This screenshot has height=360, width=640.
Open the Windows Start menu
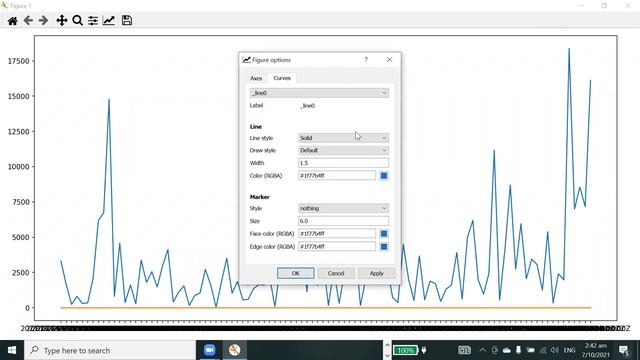tap(12, 350)
